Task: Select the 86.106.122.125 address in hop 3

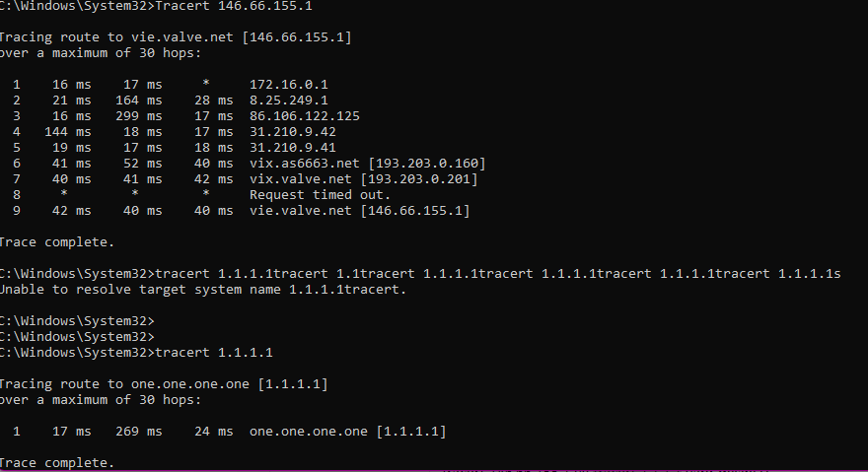Action: point(305,116)
